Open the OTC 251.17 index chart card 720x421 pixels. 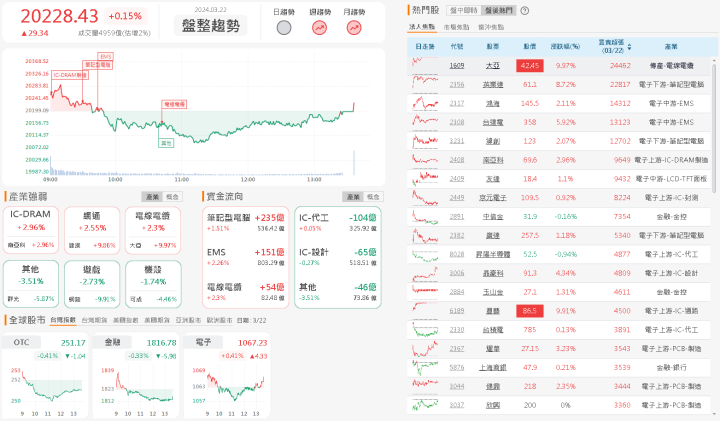(45, 376)
